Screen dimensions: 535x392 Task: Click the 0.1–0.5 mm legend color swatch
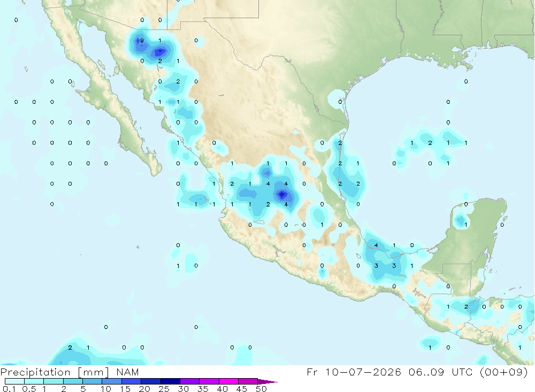tap(14, 381)
